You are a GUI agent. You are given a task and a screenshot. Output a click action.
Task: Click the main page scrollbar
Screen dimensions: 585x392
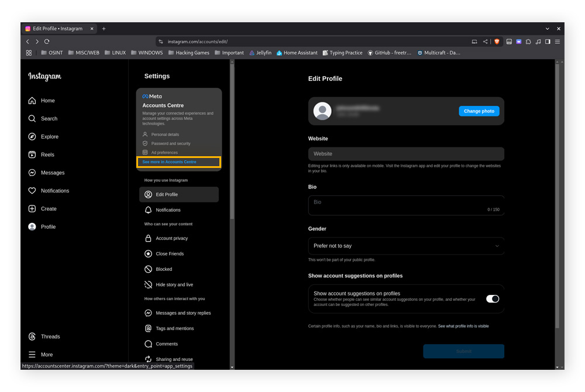pos(557,195)
